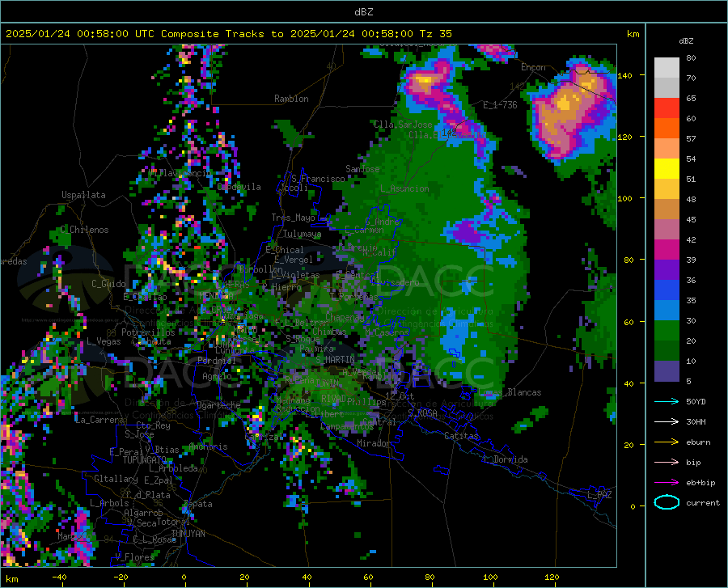This screenshot has height=588, width=728.
Task: Click the '100' tick on the right km axis
Action: 625,199
